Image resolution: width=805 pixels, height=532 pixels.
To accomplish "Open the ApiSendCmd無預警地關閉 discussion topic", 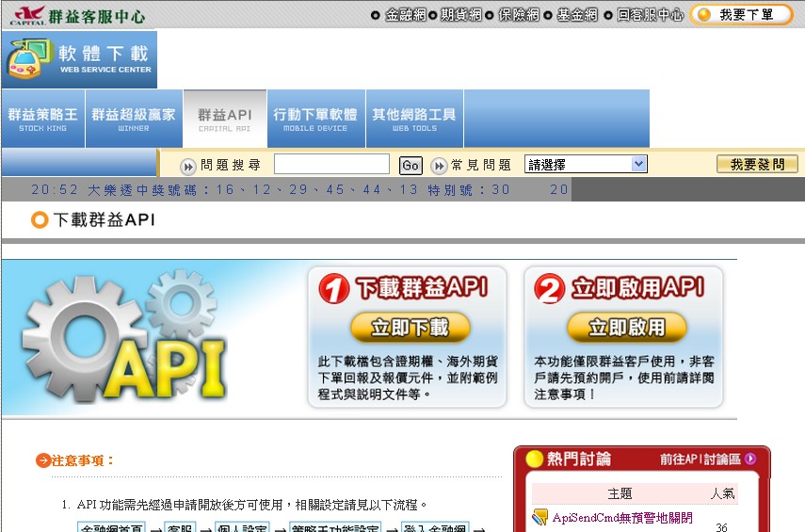I will 622,518.
